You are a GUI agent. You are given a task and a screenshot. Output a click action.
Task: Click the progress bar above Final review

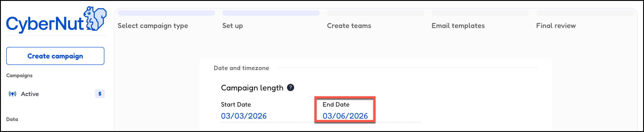tap(585, 13)
